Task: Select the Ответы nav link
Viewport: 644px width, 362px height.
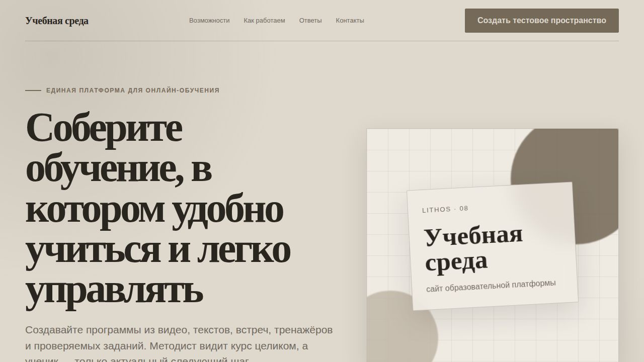Action: (x=310, y=21)
